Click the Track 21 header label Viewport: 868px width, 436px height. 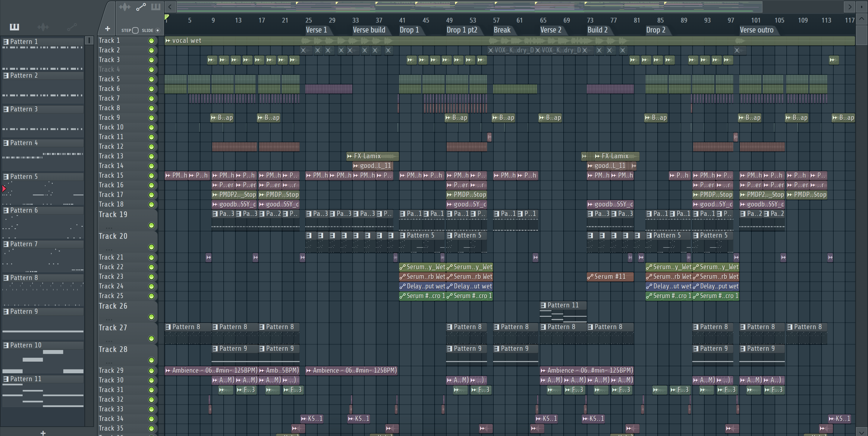tap(111, 257)
